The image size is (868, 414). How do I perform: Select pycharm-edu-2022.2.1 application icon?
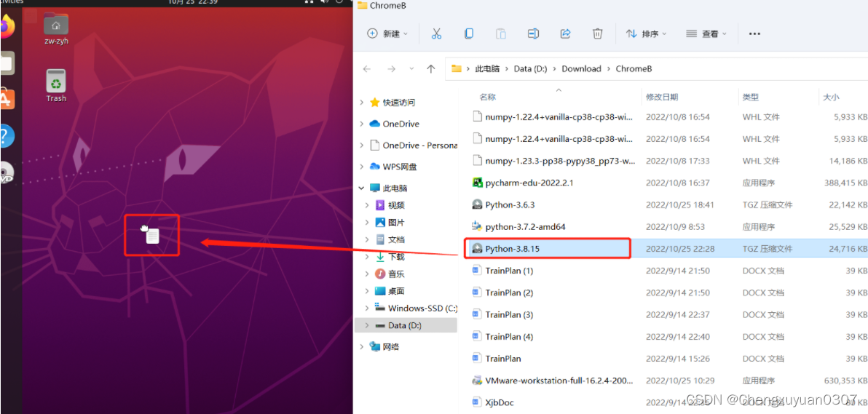click(x=477, y=182)
